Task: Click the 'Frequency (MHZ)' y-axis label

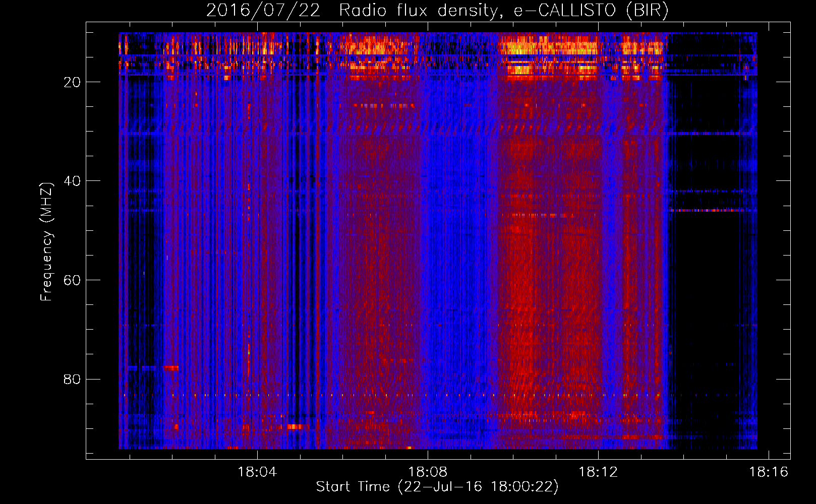Action: point(46,242)
